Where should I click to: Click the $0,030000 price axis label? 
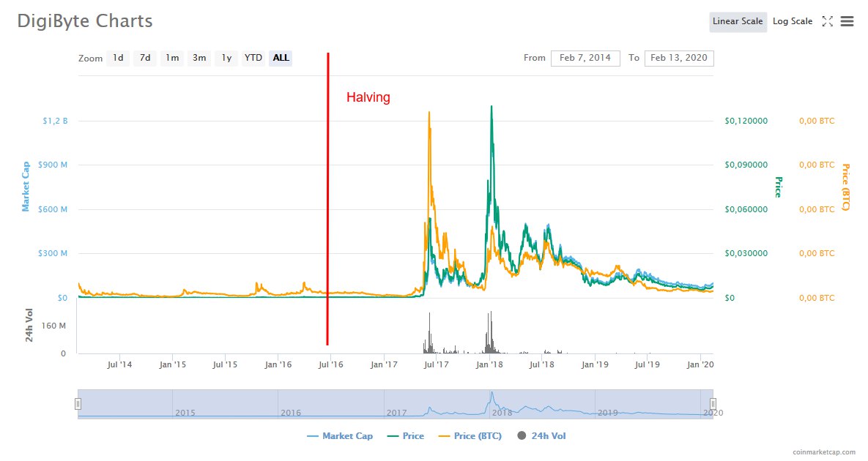[x=746, y=254]
